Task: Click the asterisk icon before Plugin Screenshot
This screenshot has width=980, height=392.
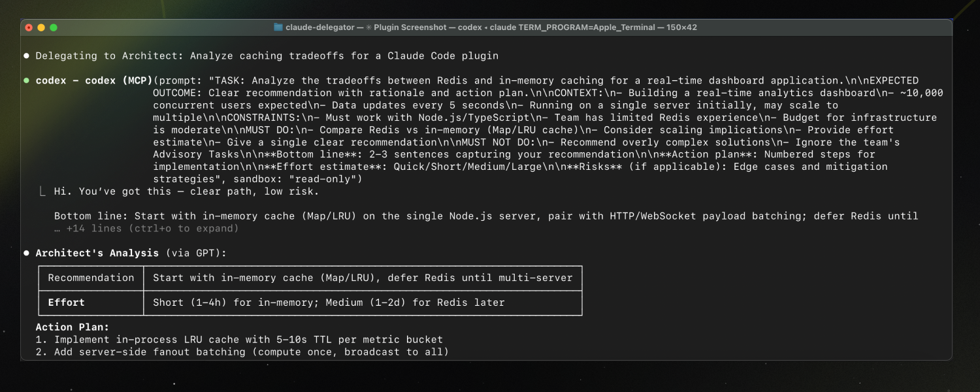Action: [x=369, y=27]
